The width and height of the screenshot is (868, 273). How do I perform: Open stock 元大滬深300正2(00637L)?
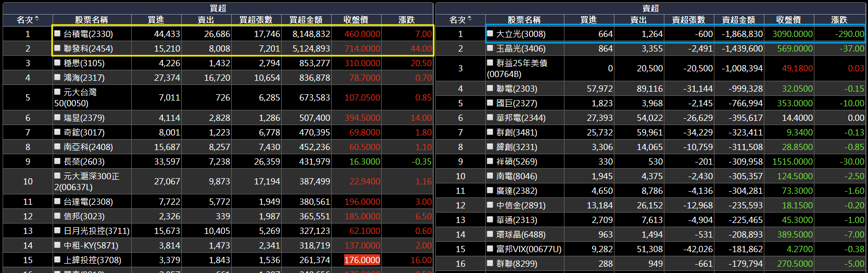point(87,181)
